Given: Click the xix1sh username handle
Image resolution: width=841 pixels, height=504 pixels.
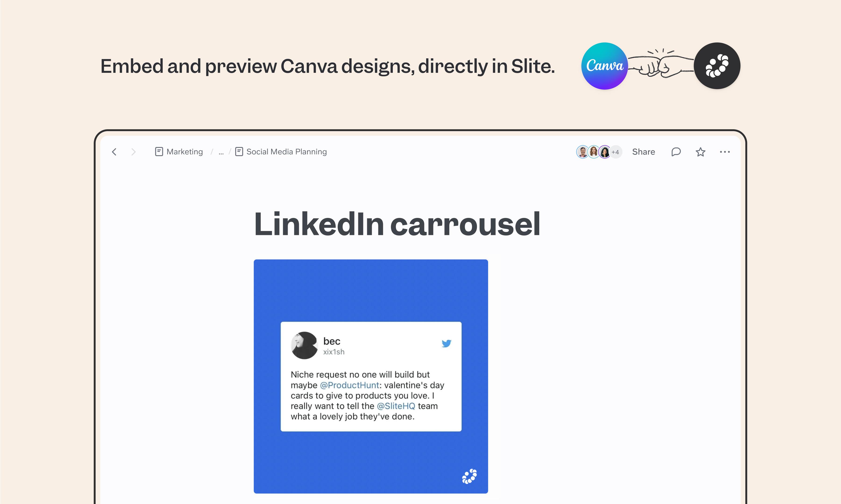Looking at the screenshot, I should tap(334, 352).
